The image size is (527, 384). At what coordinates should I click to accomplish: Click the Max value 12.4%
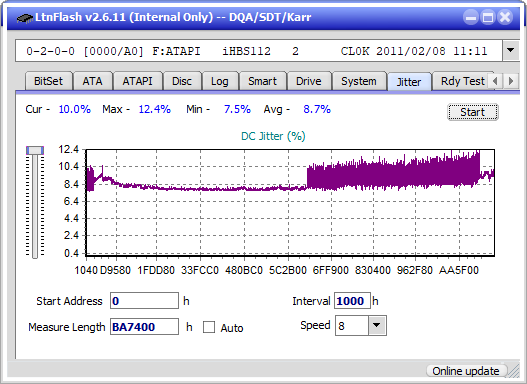(x=155, y=109)
